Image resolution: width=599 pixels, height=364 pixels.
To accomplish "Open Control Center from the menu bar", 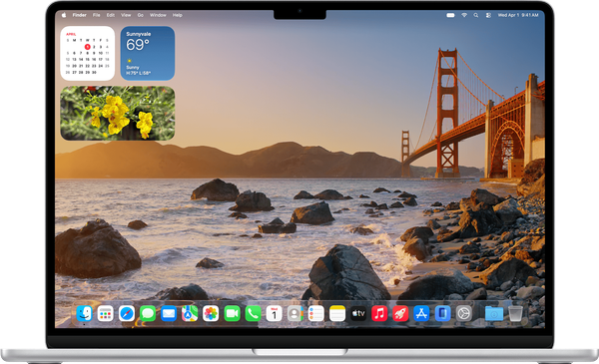I will click(x=488, y=15).
